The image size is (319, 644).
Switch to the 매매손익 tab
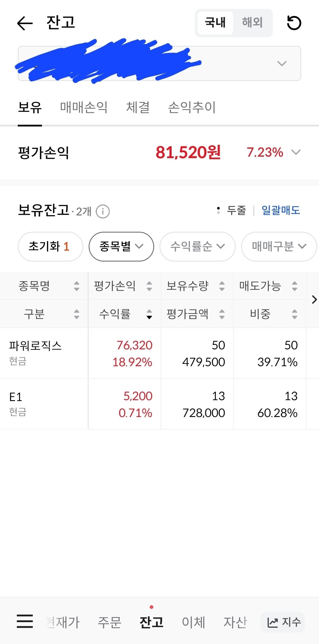[x=84, y=108]
